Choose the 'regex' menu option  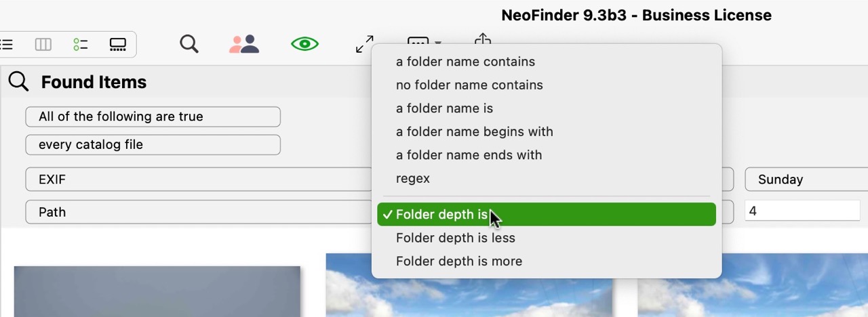[x=547, y=178]
